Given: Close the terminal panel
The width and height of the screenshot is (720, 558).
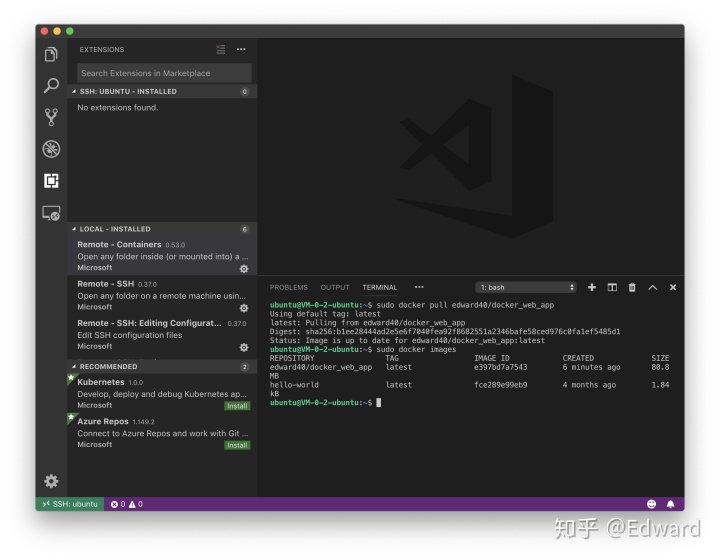Looking at the screenshot, I should tap(673, 287).
